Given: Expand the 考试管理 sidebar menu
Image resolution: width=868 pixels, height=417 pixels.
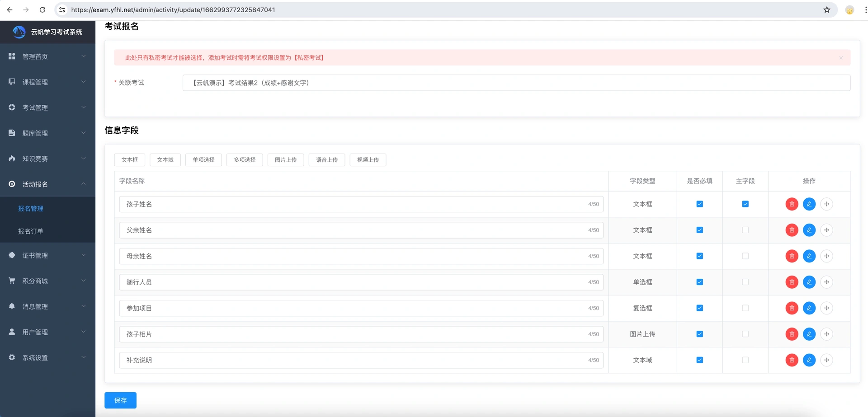Looking at the screenshot, I should [47, 108].
